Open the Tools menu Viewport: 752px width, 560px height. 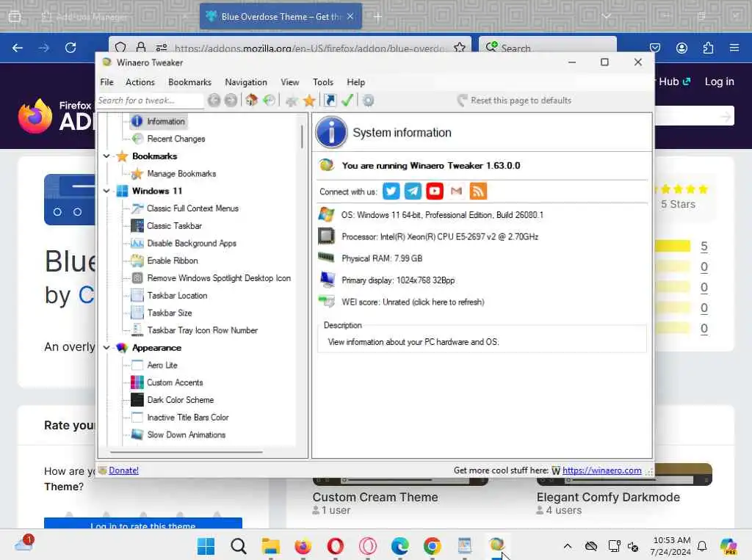(323, 82)
